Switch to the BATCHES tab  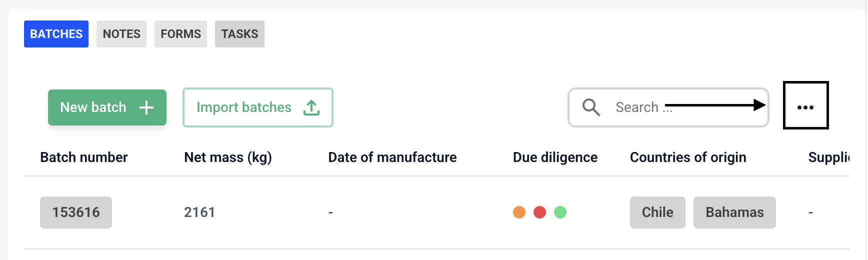point(56,34)
